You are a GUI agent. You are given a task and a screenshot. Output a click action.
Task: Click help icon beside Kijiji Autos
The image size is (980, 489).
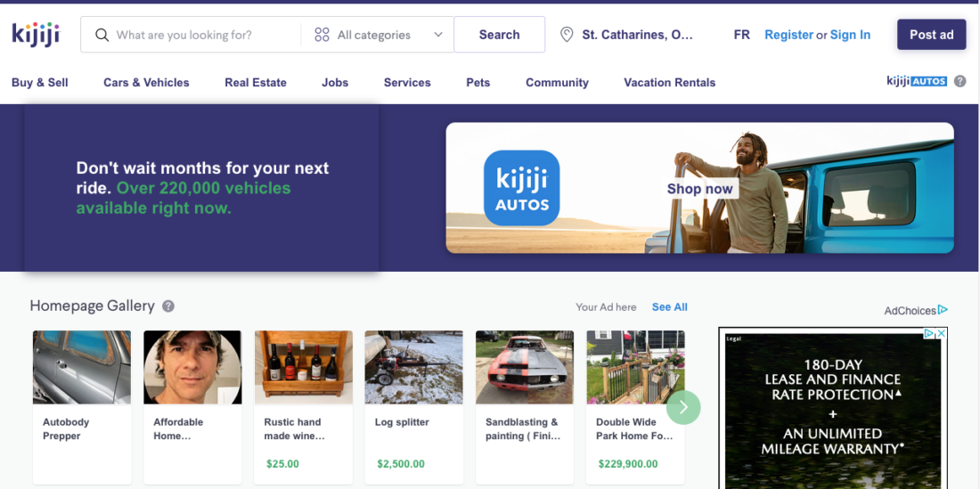(960, 81)
